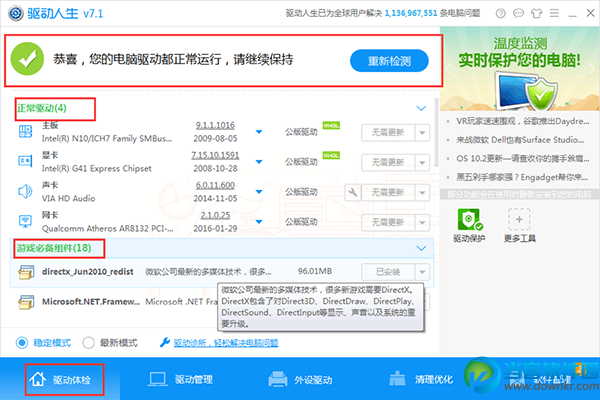600x400 pixels.
Task: Open action dropdown arrow for 网卡 无需更新
Action: coord(422,222)
